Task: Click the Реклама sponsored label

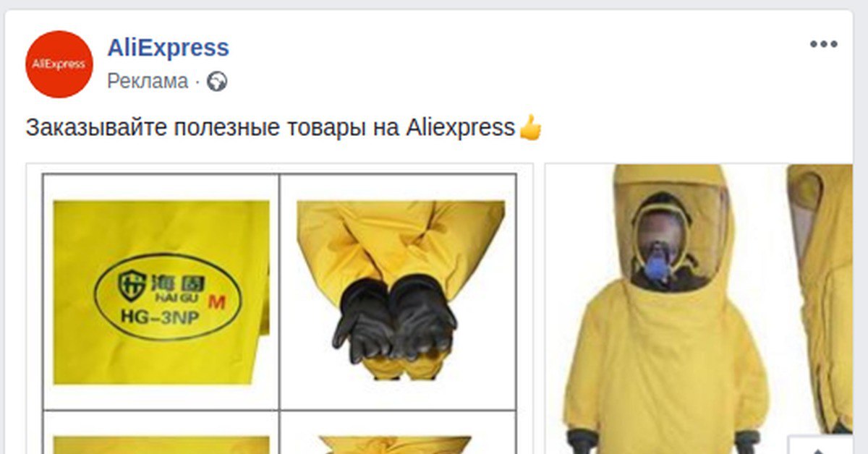Action: pos(148,82)
